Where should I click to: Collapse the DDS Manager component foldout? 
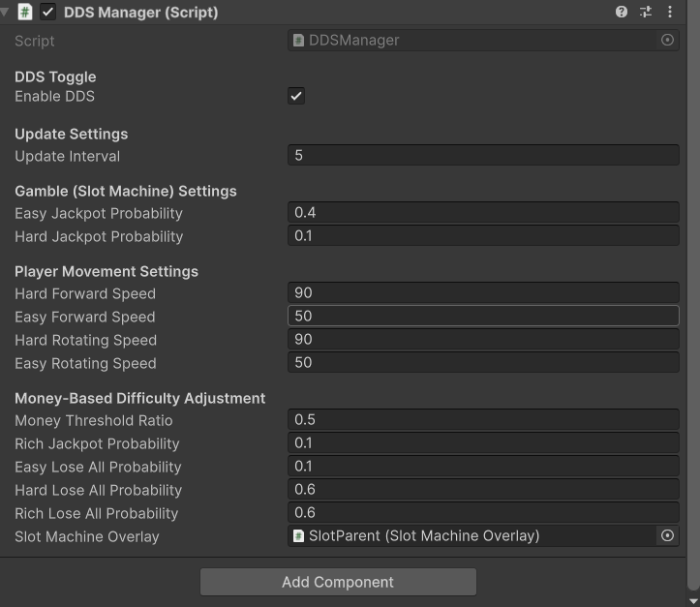click(6, 13)
